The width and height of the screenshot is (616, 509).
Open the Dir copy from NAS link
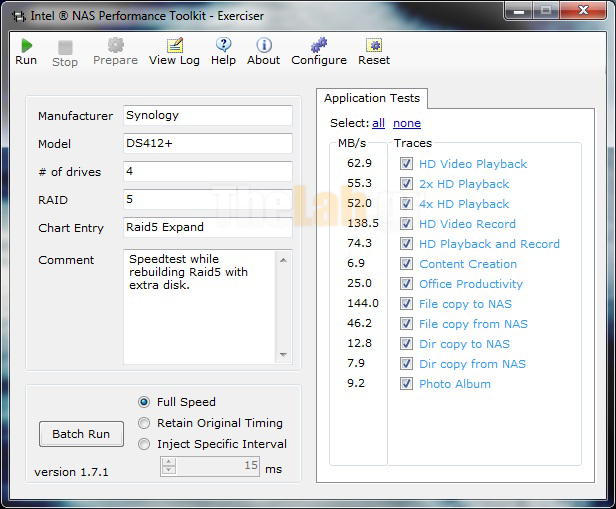point(472,364)
